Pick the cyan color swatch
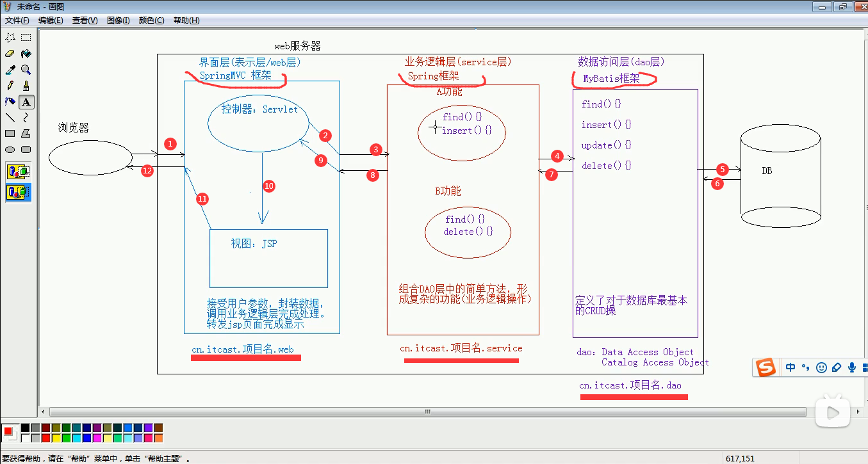The width and height of the screenshot is (868, 464). (x=76, y=438)
